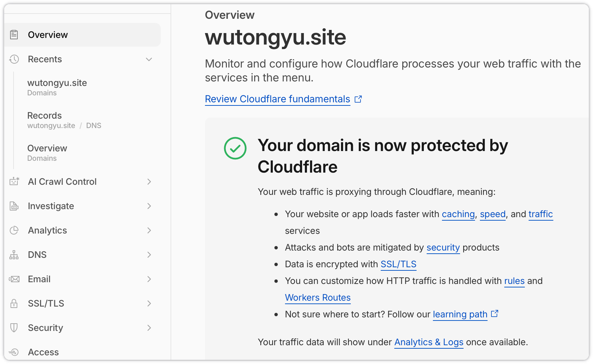Follow the security products link
Viewport: 593px width, 364px height.
click(443, 247)
